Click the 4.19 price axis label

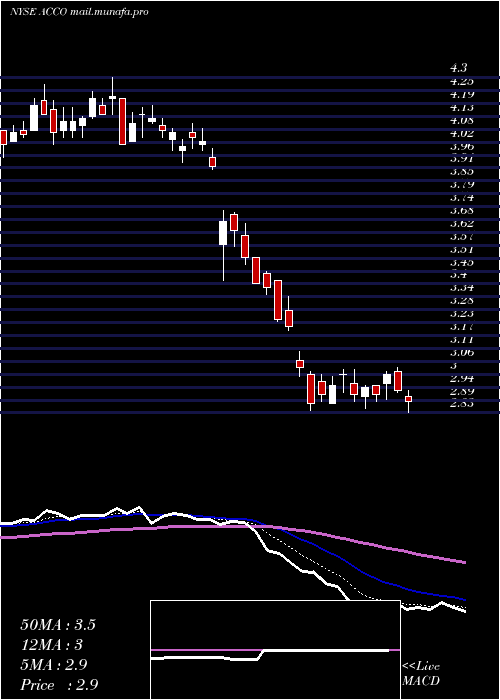tap(462, 95)
